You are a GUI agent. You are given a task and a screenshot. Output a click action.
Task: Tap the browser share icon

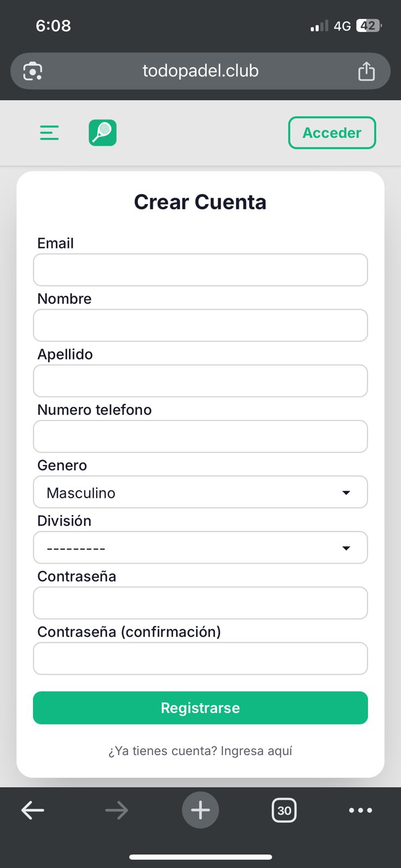tap(366, 71)
